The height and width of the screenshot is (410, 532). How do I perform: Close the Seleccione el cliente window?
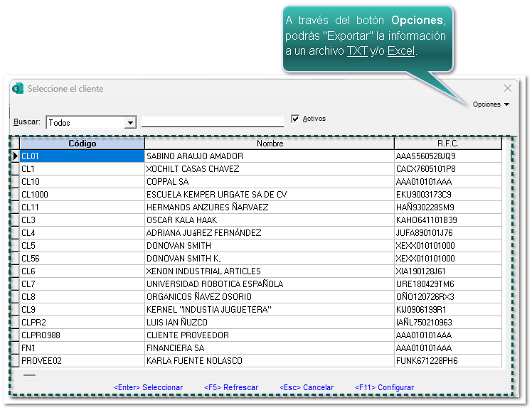pyautogui.click(x=508, y=89)
